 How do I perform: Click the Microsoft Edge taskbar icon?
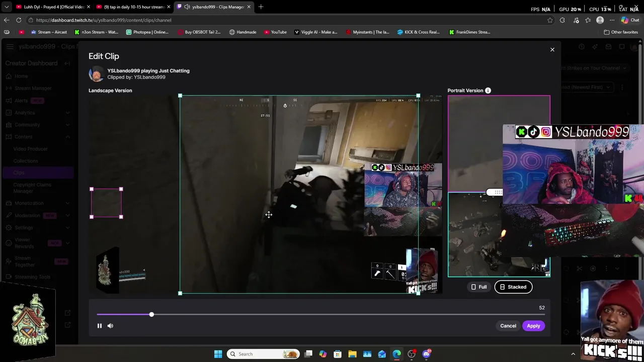(397, 354)
